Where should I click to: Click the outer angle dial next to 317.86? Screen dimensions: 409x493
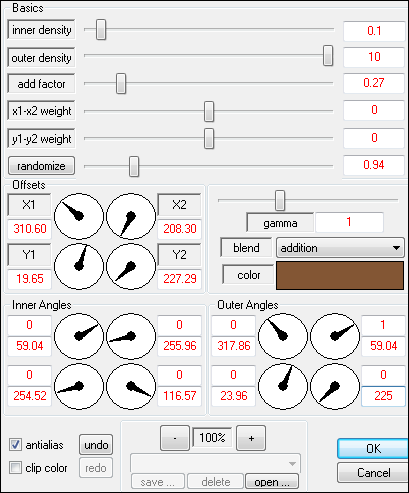pyautogui.click(x=283, y=336)
